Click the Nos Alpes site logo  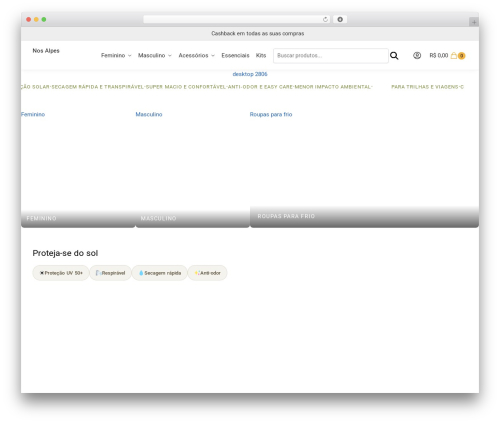click(x=46, y=51)
